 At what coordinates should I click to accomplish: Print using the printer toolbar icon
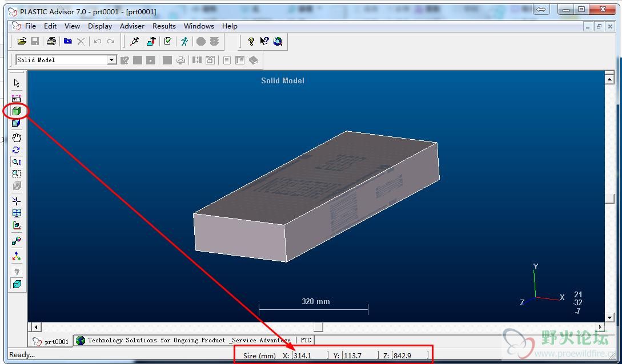point(51,41)
